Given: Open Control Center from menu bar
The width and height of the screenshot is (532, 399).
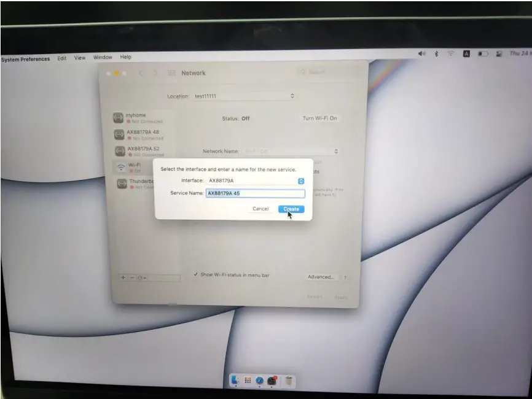Looking at the screenshot, I should 499,53.
